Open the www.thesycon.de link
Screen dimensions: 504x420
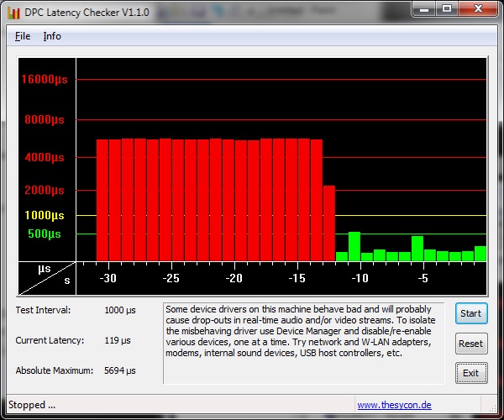click(394, 405)
